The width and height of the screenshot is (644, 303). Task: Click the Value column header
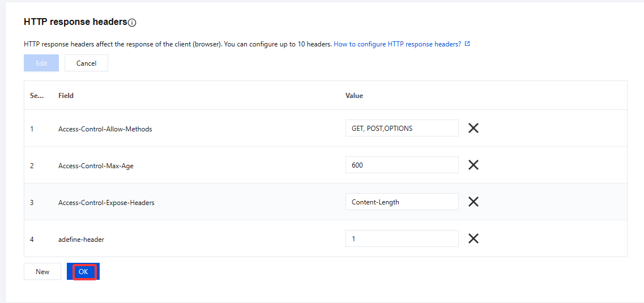click(354, 96)
